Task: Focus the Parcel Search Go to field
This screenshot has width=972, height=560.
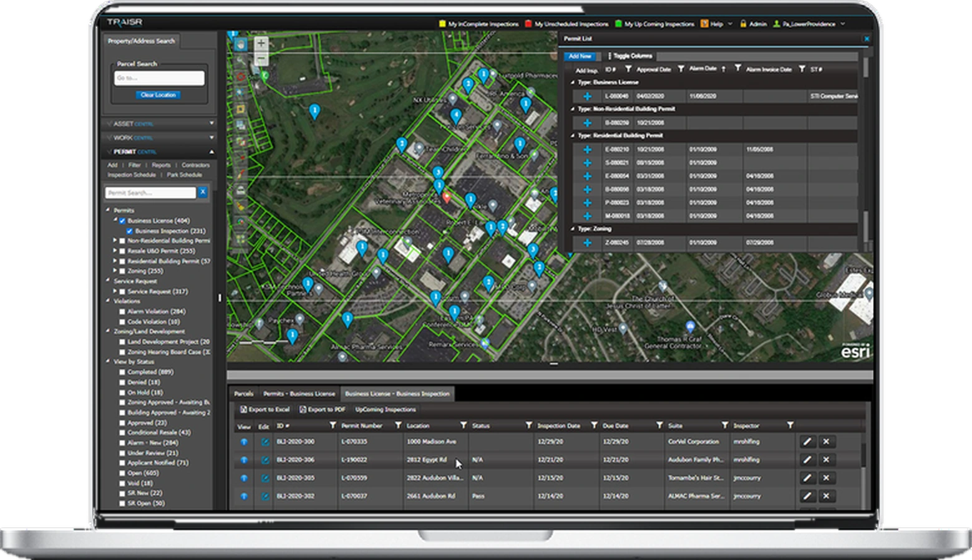Action: tap(159, 78)
